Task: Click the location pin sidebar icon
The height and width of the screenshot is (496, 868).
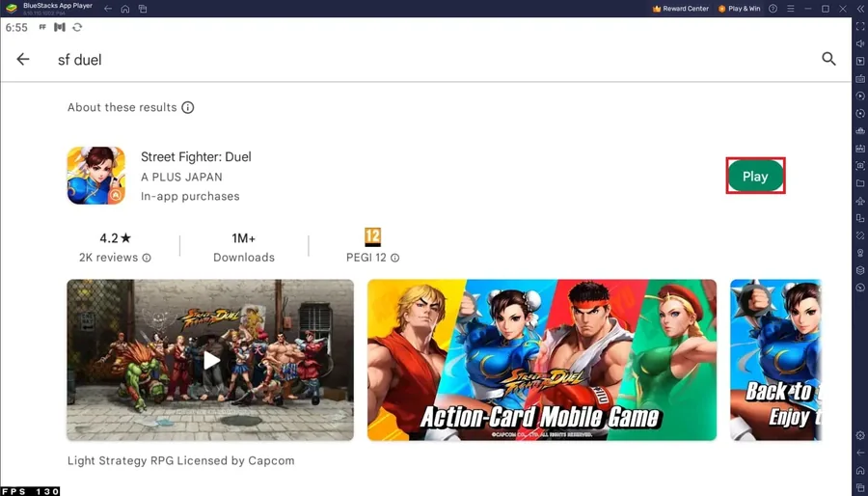Action: point(859,253)
